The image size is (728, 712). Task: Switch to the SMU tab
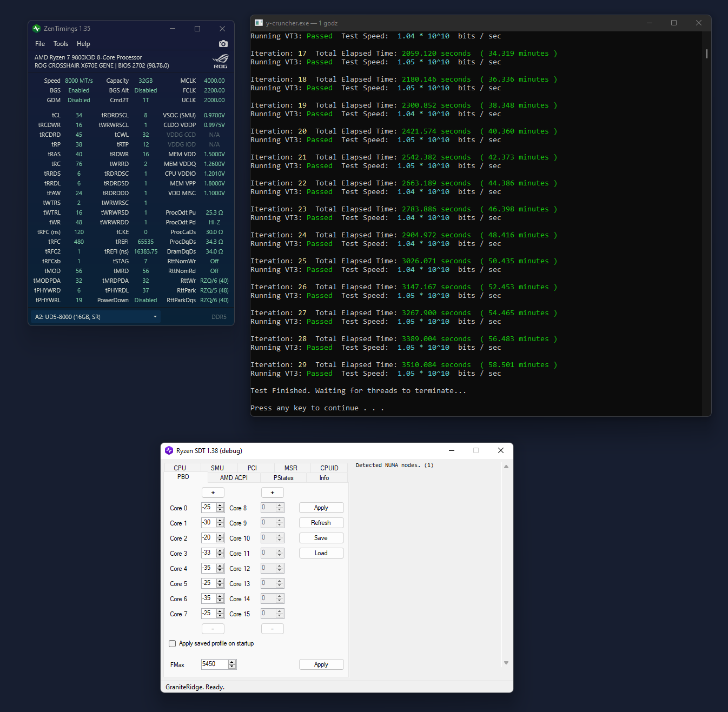point(217,468)
